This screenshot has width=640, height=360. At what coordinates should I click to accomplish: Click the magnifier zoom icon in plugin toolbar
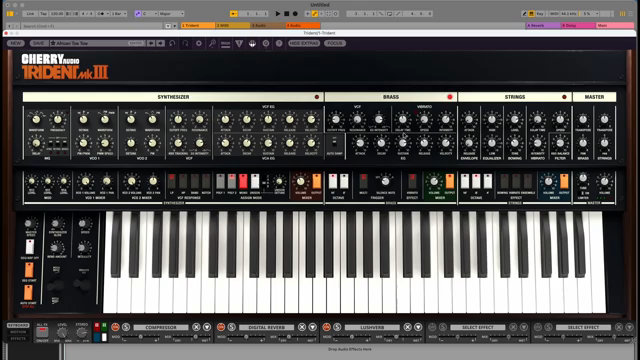click(x=212, y=43)
